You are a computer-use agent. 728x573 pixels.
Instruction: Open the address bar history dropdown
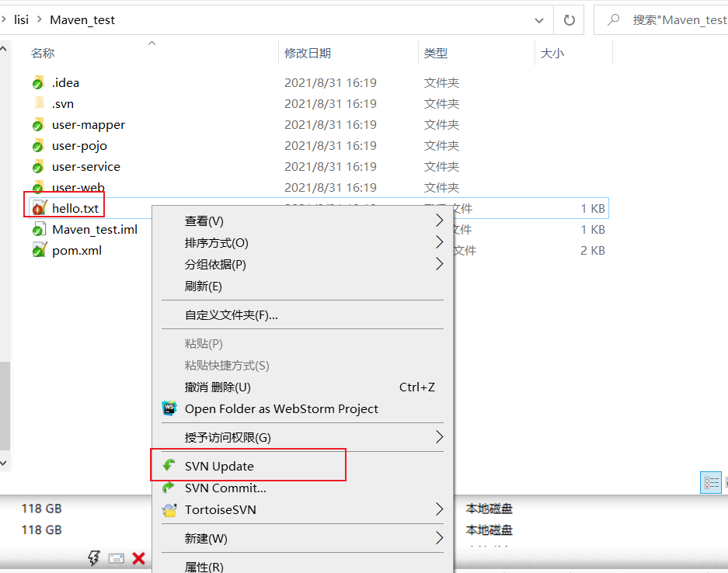(x=539, y=19)
